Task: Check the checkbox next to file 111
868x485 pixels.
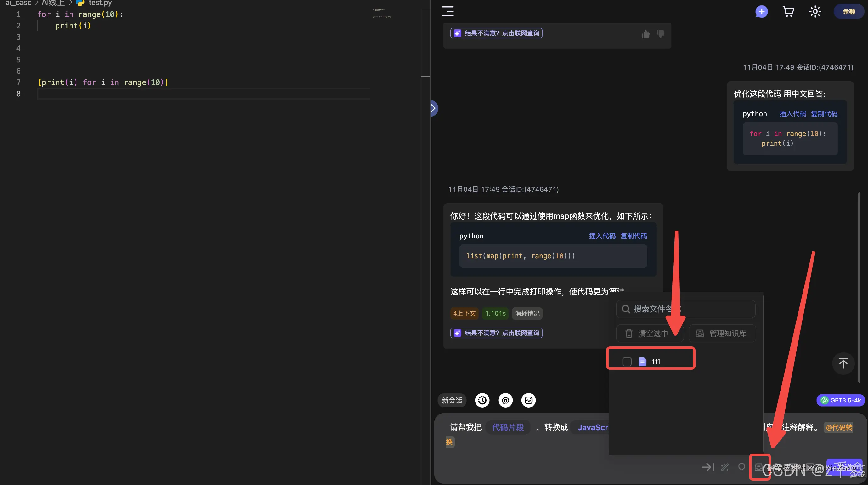Action: [x=627, y=362]
